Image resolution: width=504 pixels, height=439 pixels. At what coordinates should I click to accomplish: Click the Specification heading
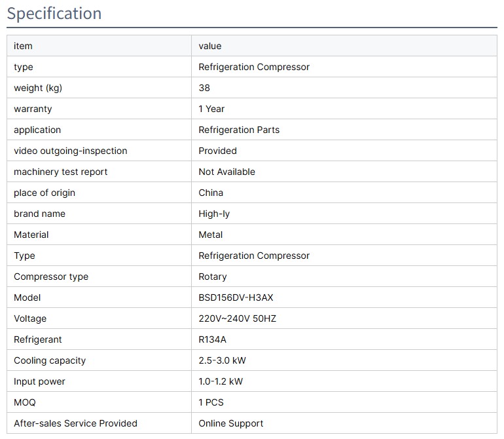click(x=54, y=14)
